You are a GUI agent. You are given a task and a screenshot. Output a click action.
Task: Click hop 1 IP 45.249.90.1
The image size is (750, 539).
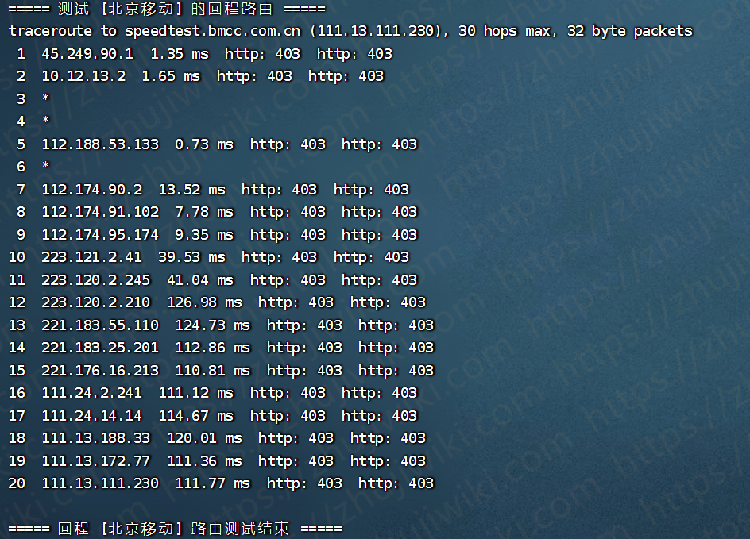(88, 54)
